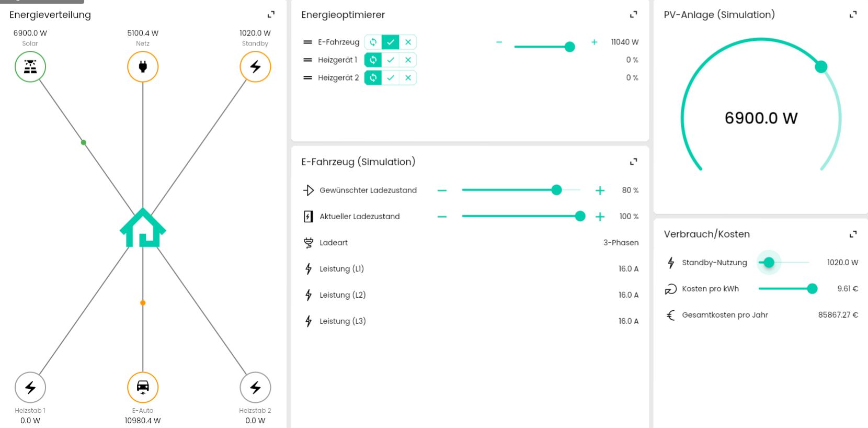Click the E-Auto car node icon
The width and height of the screenshot is (868, 428).
click(x=143, y=387)
